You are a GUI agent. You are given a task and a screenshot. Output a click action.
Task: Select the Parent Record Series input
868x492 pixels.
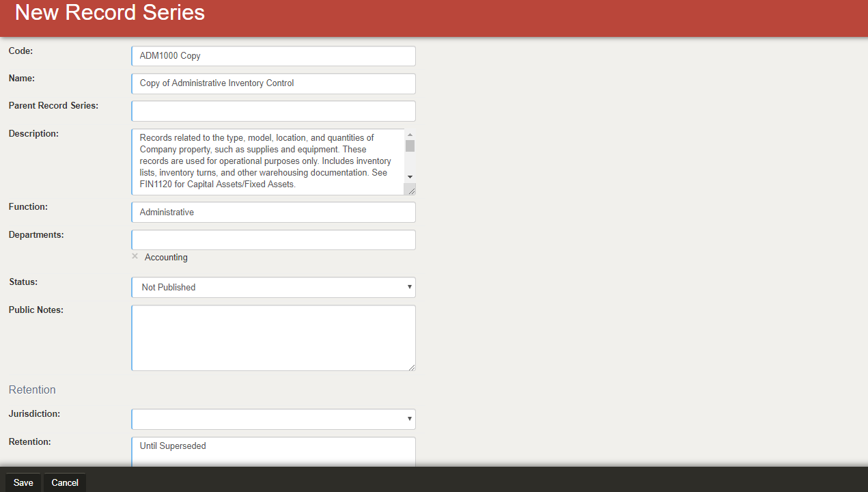coord(273,111)
